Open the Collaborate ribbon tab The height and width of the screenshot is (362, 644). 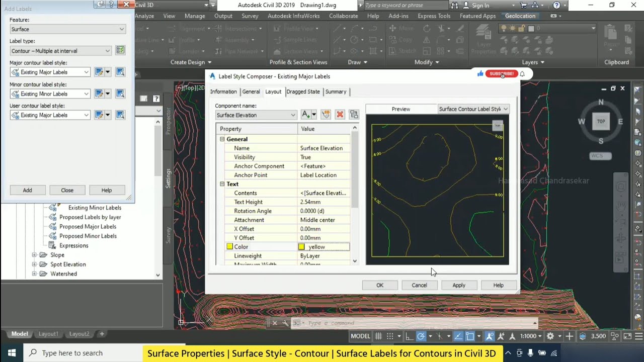pyautogui.click(x=344, y=16)
